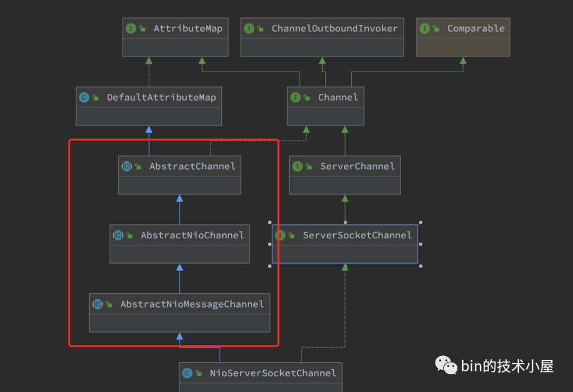Screen dimensions: 573x392
Task: Click the abstract class icon on AbstractChannel
Action: [x=127, y=167]
